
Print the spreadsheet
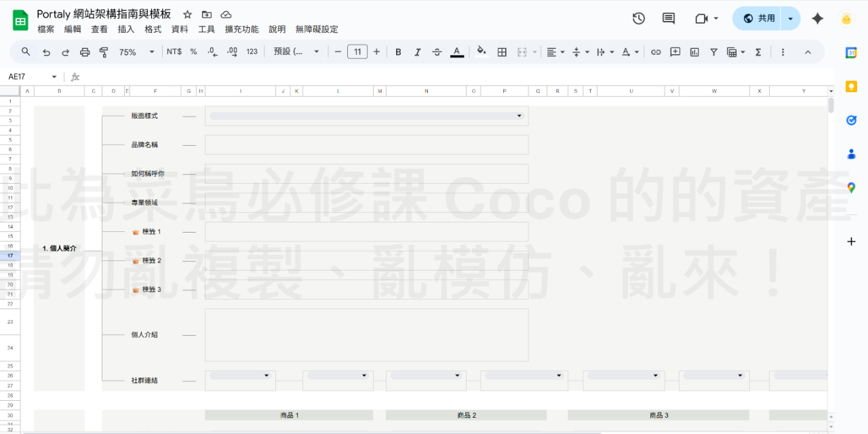[85, 52]
